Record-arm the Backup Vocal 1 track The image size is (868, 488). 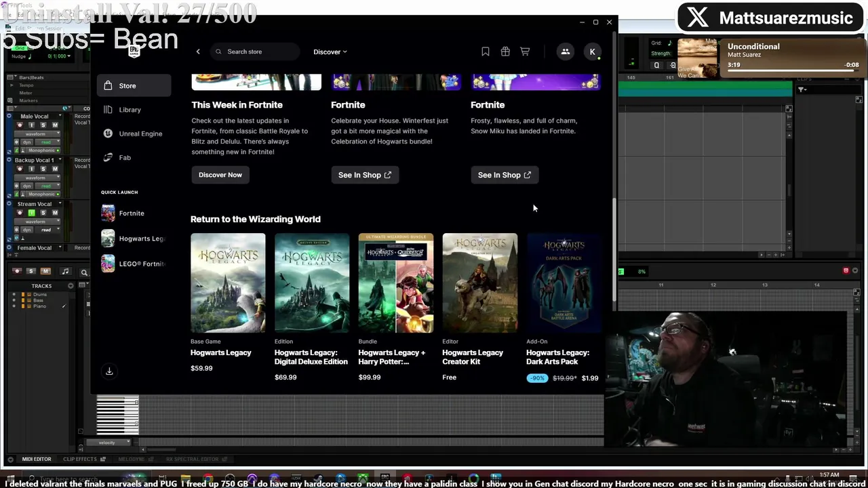[20, 169]
